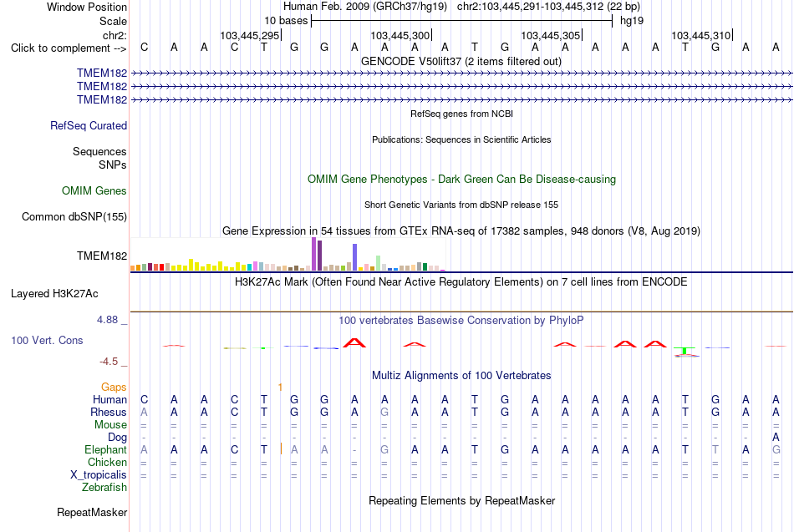
Task: Click 'Short Genetic Variants from dbSNP release 155'
Action: (x=461, y=205)
